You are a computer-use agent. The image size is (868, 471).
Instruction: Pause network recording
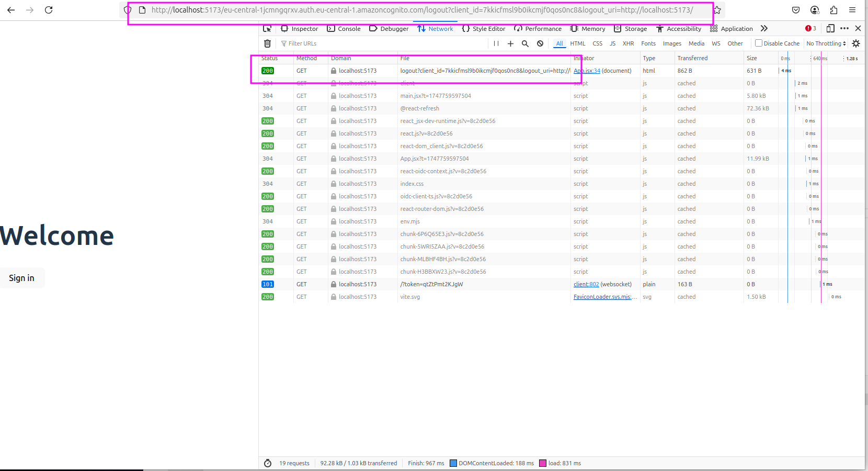click(x=496, y=43)
